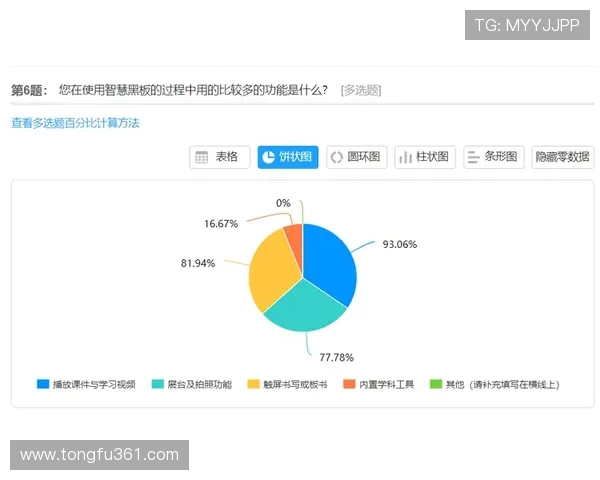This screenshot has height=480, width=600.
Task: Switch to 条形图 bar chart view
Action: [494, 157]
